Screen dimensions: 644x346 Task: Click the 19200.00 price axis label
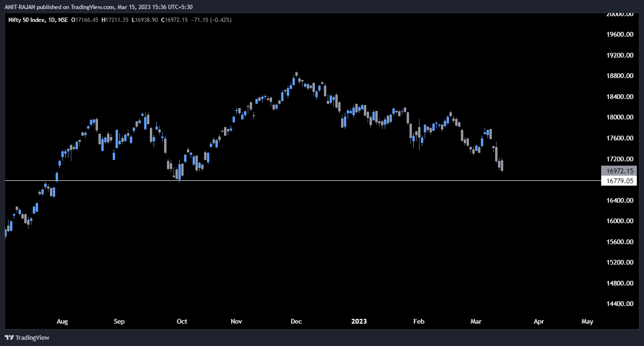click(620, 55)
